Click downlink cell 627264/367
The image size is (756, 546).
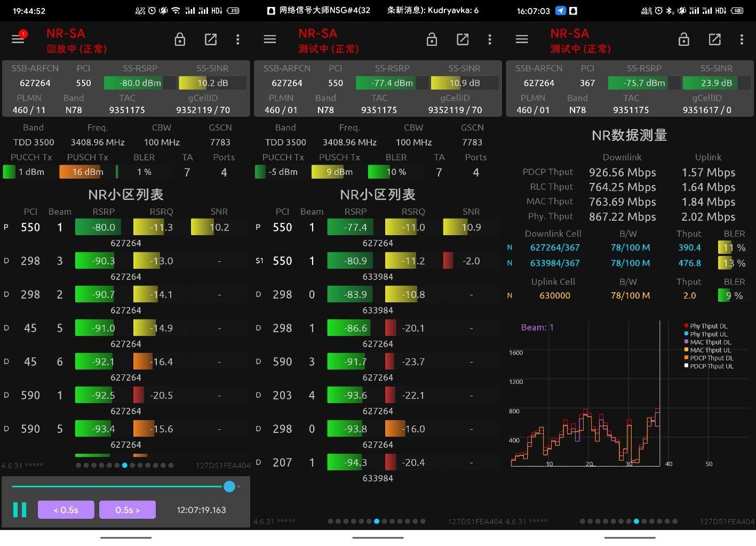[x=555, y=247]
